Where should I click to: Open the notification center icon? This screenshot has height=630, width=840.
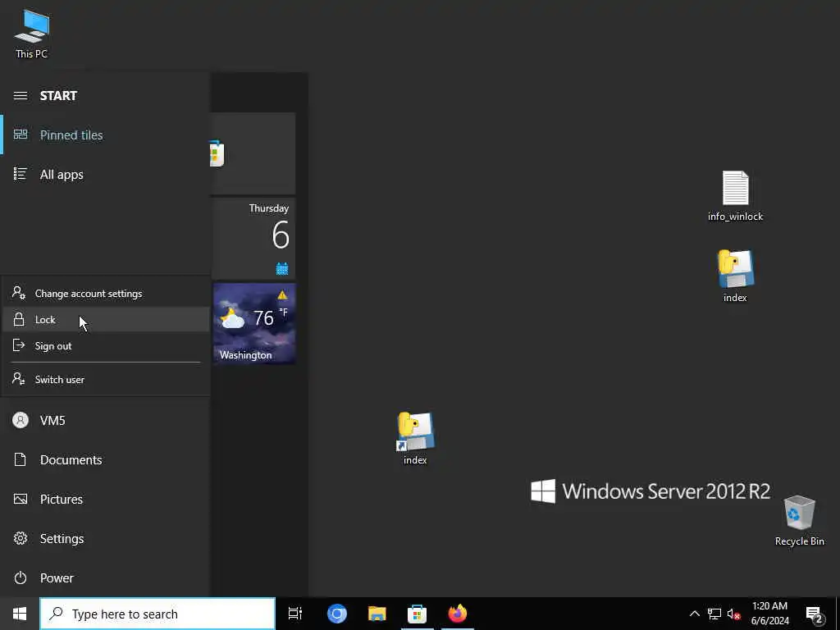pos(815,614)
